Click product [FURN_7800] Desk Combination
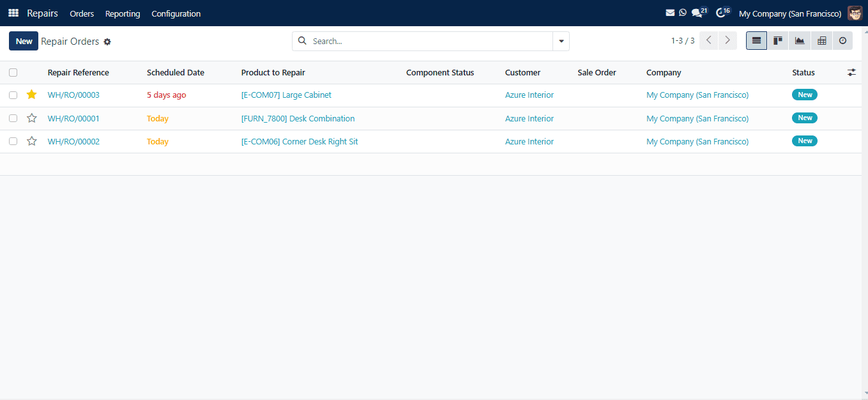The height and width of the screenshot is (400, 868). click(298, 118)
